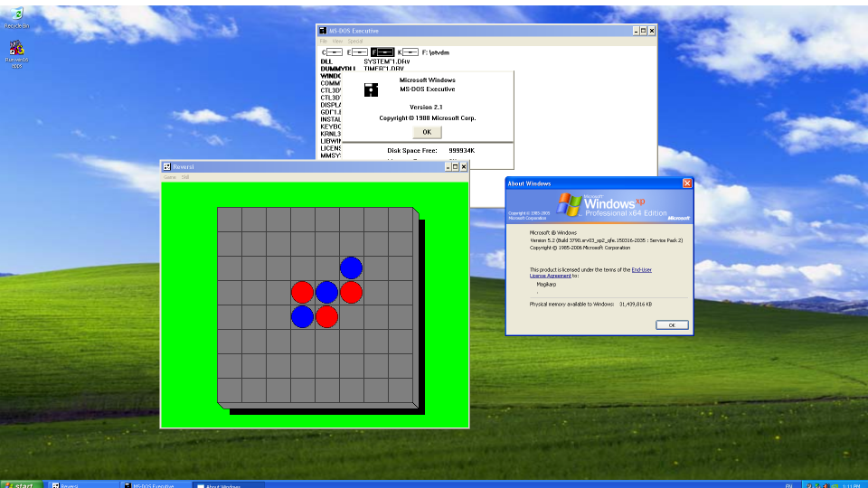The width and height of the screenshot is (868, 488).
Task: Open the File menu in MS-DOS Executive
Action: point(324,42)
